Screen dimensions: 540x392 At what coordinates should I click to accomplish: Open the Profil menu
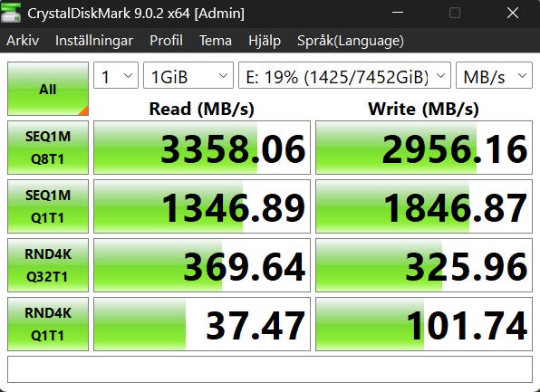[x=167, y=41]
